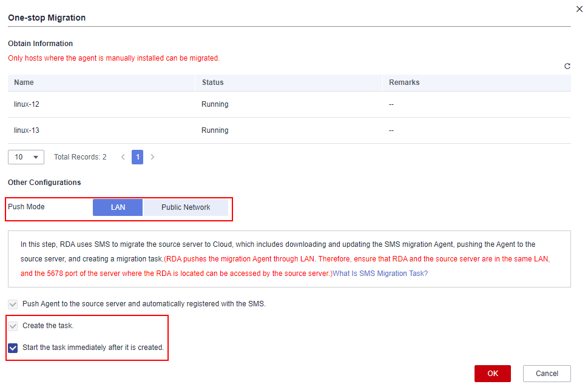
Task: Click the Status column header
Action: tap(212, 82)
